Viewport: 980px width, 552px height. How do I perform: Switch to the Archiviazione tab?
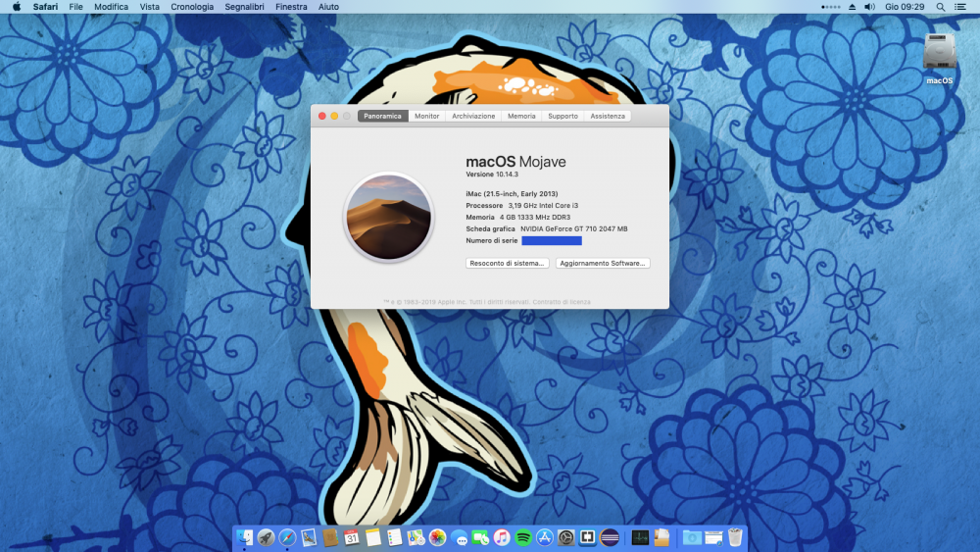click(x=473, y=116)
